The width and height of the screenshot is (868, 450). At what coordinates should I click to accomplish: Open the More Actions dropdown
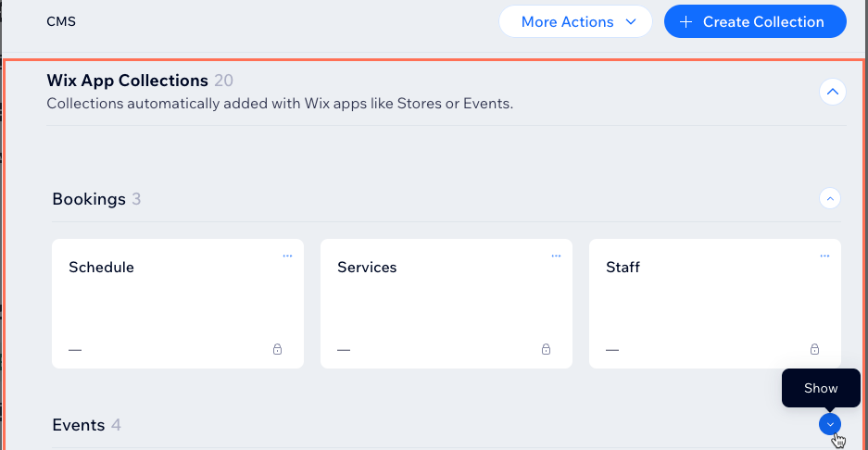point(575,21)
